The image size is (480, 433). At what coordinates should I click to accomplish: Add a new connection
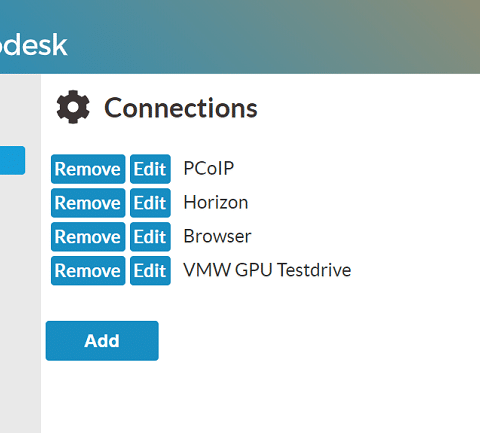tap(102, 341)
